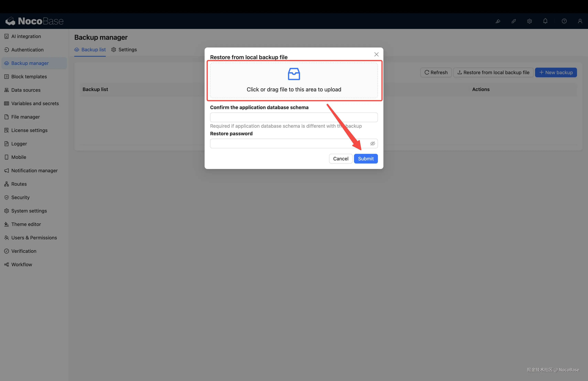Click the inbox upload icon
This screenshot has width=588, height=381.
(294, 74)
